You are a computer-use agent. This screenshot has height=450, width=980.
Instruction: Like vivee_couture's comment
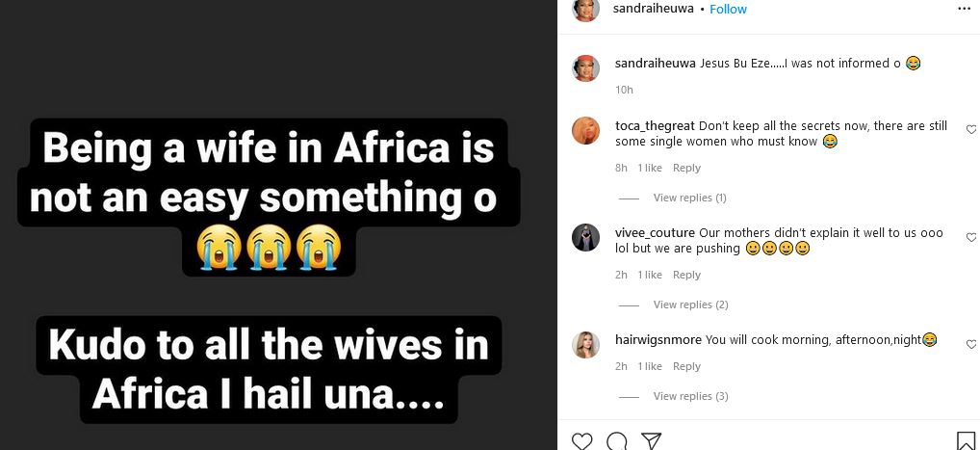pos(970,237)
